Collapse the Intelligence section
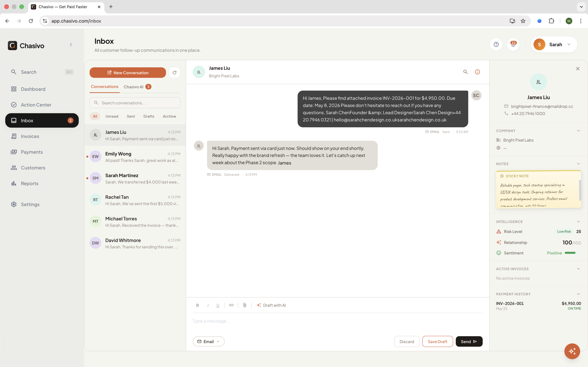This screenshot has width=588, height=367. [578, 222]
